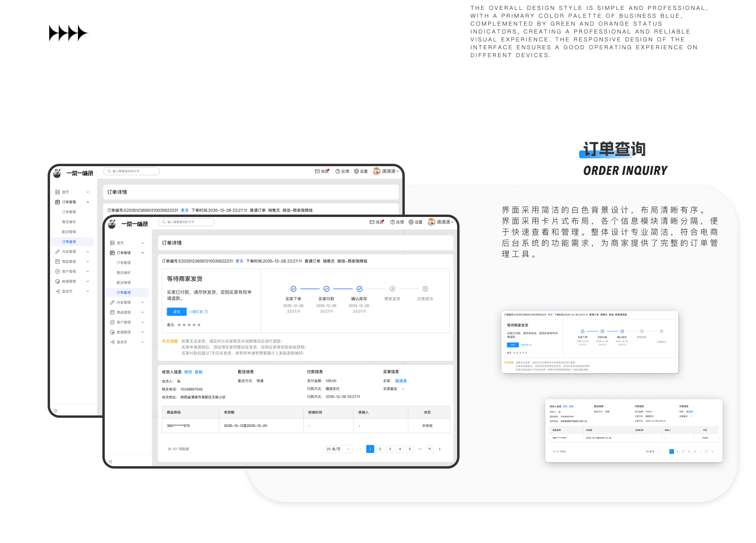
Task: Open 消息 mail icon in front window
Action: coord(372,222)
